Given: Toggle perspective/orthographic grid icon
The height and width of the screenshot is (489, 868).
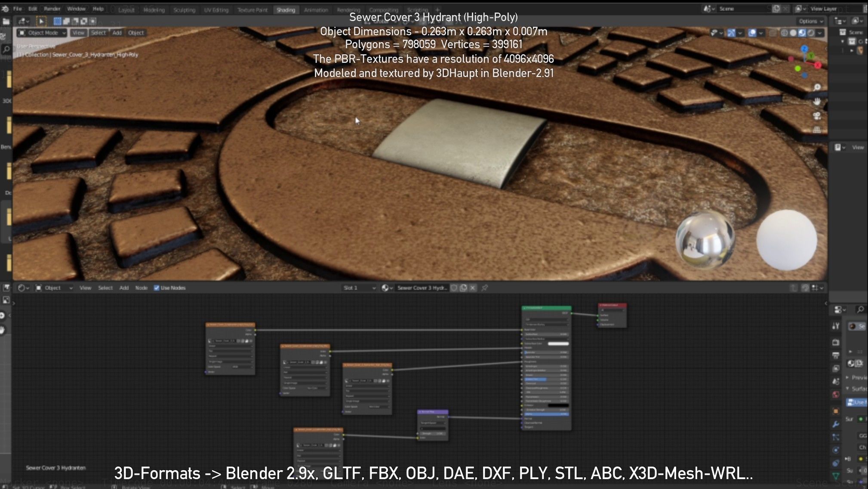Looking at the screenshot, I should click(x=817, y=130).
